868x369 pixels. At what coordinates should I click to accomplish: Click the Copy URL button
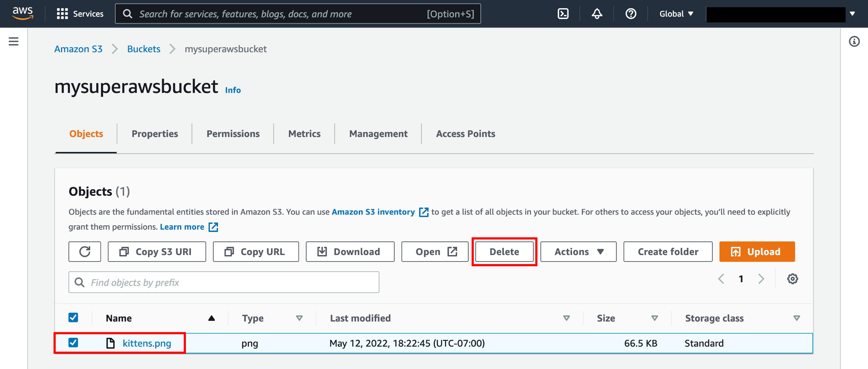pyautogui.click(x=256, y=251)
